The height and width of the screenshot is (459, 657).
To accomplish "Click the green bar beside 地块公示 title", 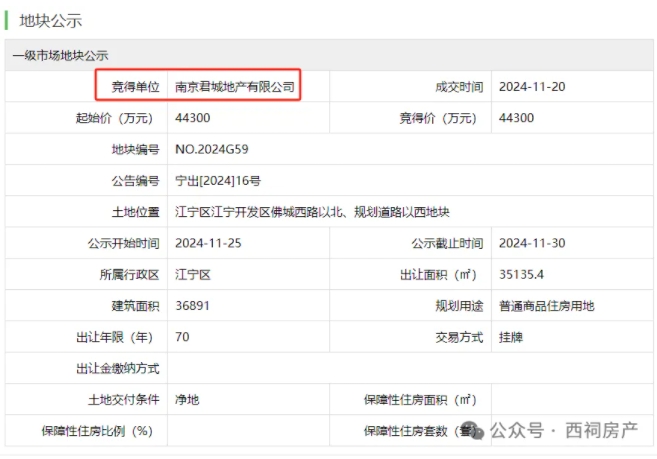I will 7,19.
